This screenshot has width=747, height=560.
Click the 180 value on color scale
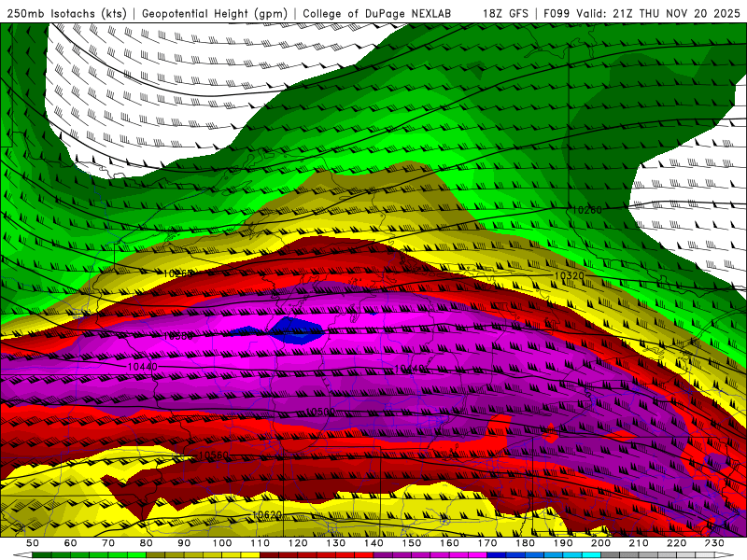tap(525, 543)
